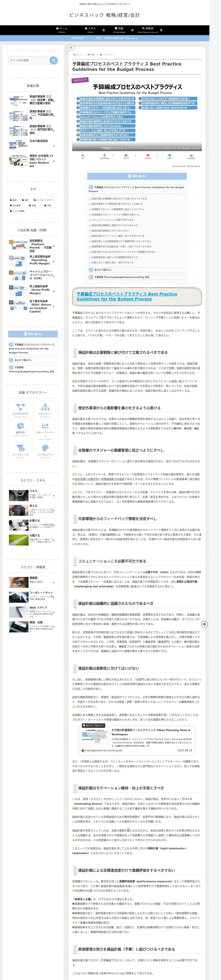The width and height of the screenshot is (221, 980).
Task: Open the ホーム Home menu item
Action: coord(61,30)
